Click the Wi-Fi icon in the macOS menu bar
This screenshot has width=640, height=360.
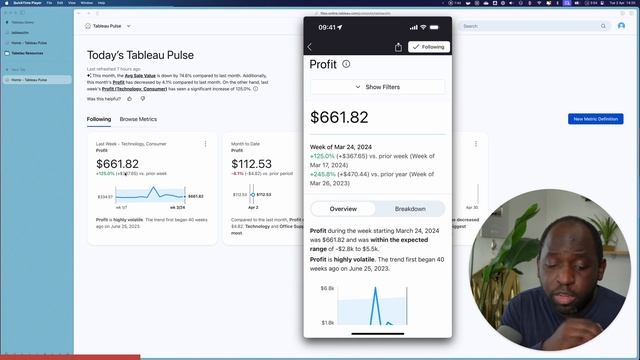coord(539,3)
